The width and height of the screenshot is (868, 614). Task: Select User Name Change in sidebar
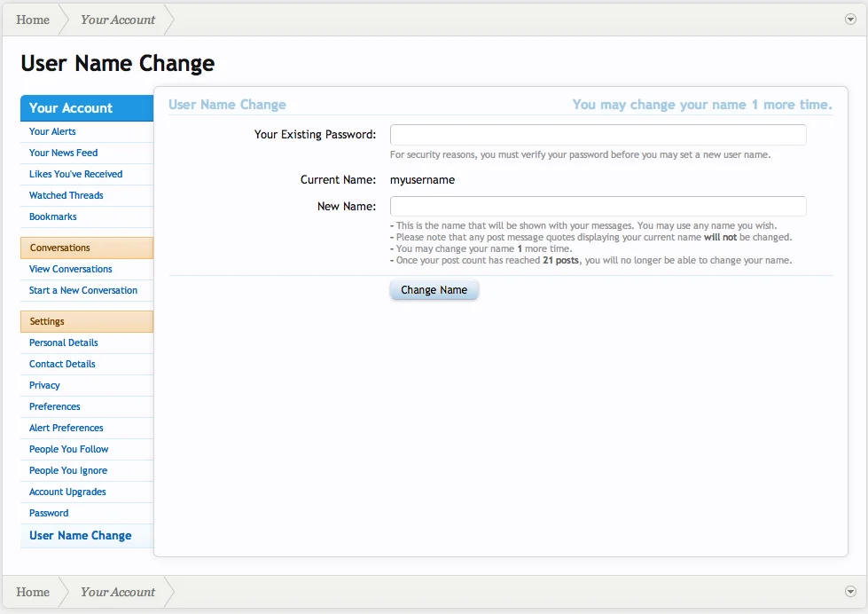[81, 535]
